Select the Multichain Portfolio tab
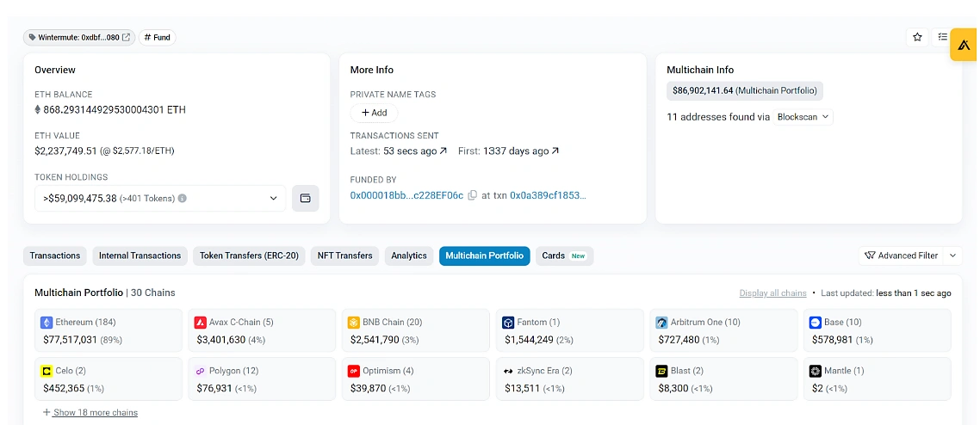Screen dimensions: 980x425 click(x=484, y=256)
